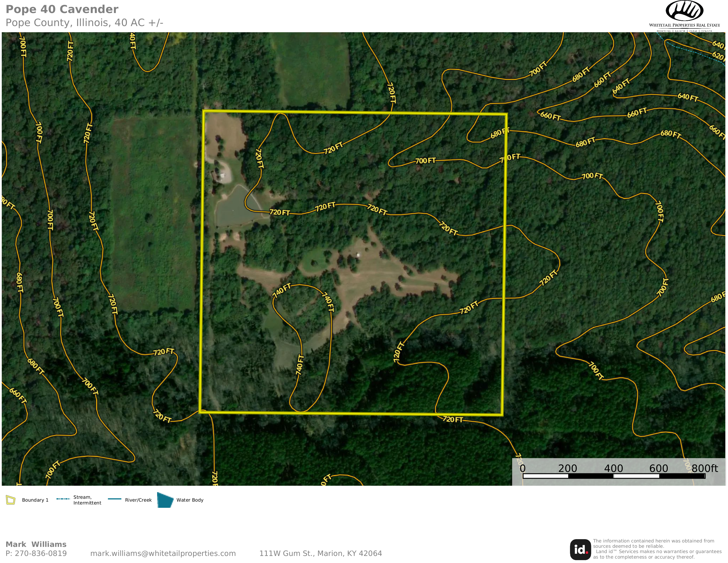Click the map scale bar
Viewport: 728px width, 563px height.
click(614, 476)
